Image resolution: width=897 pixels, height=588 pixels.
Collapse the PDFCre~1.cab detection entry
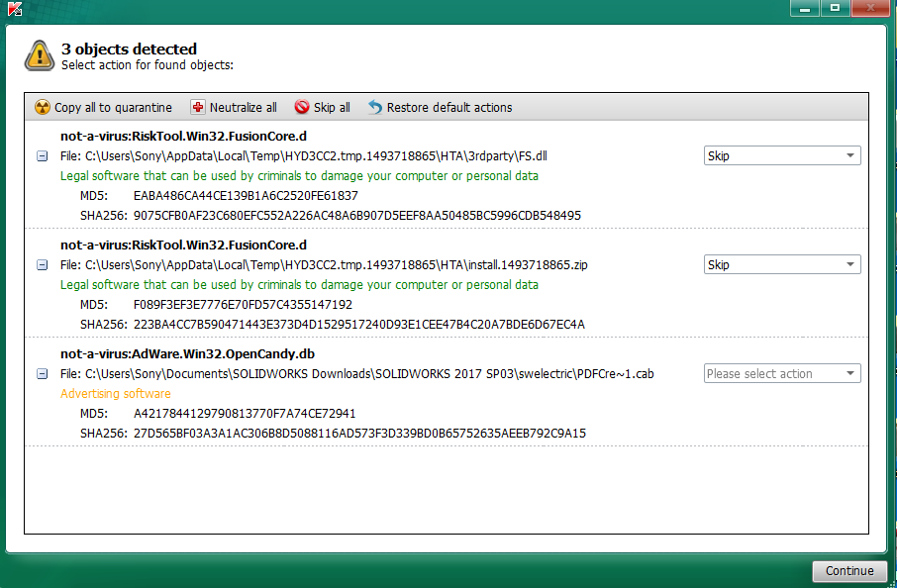tap(43, 373)
